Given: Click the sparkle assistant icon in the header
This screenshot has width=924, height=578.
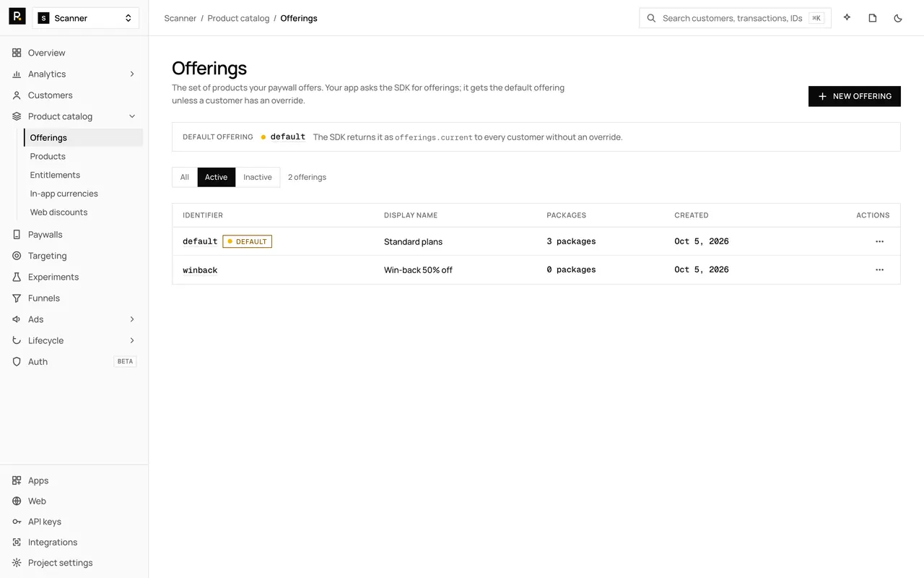Looking at the screenshot, I should (x=847, y=18).
